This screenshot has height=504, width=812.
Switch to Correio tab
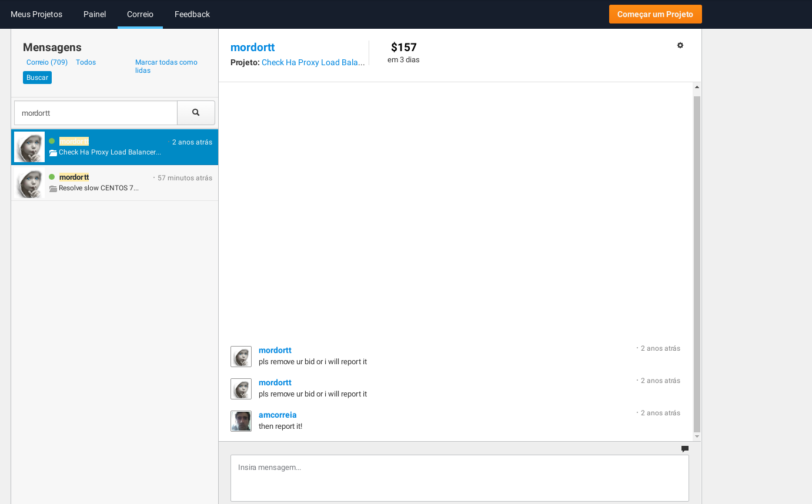(140, 14)
